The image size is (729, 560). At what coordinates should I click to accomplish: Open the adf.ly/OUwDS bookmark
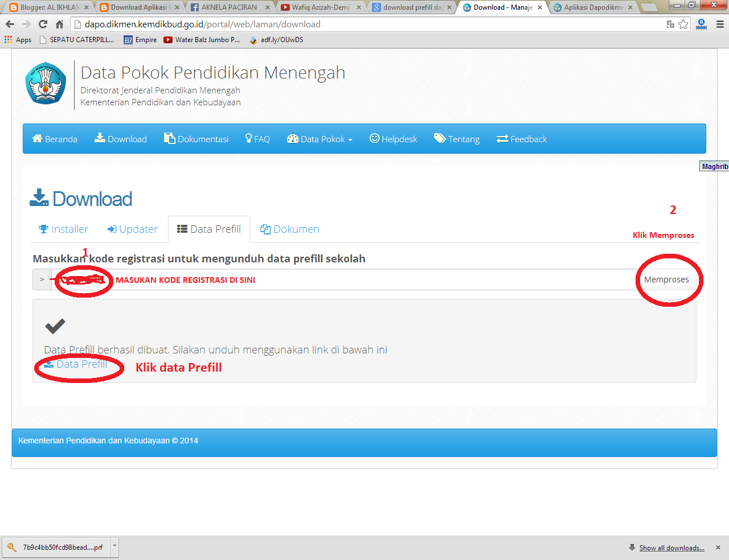click(x=277, y=40)
